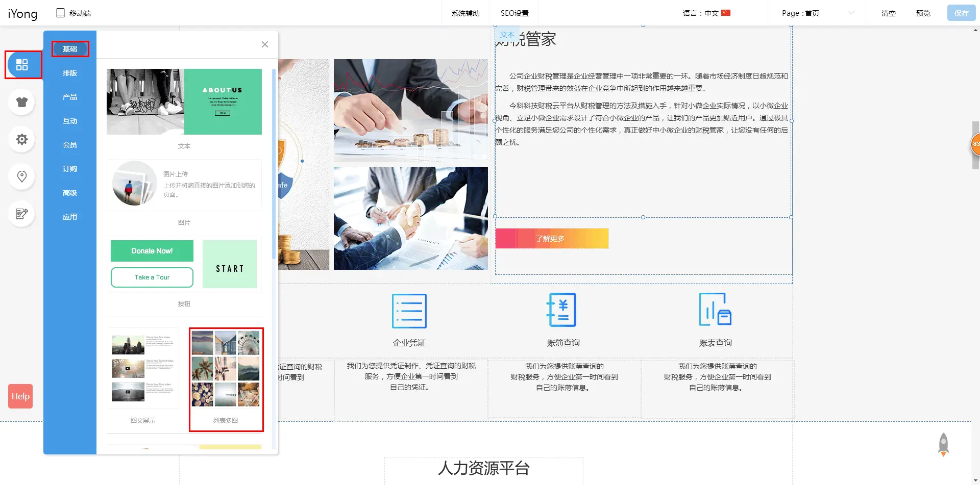This screenshot has height=485, width=980.
Task: Open the 高级 advanced tab
Action: tap(70, 193)
